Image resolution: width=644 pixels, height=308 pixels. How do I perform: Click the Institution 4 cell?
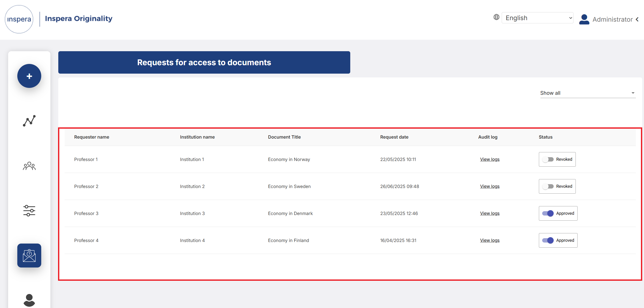click(192, 240)
